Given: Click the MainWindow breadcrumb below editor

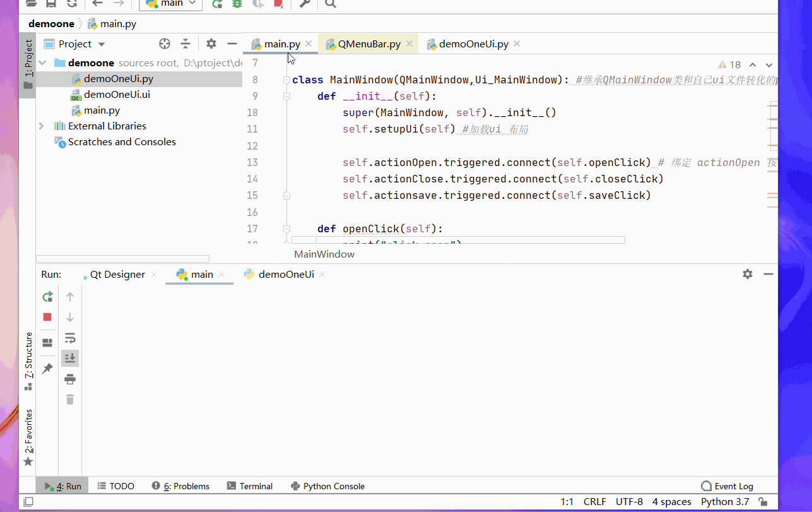Looking at the screenshot, I should [x=324, y=254].
